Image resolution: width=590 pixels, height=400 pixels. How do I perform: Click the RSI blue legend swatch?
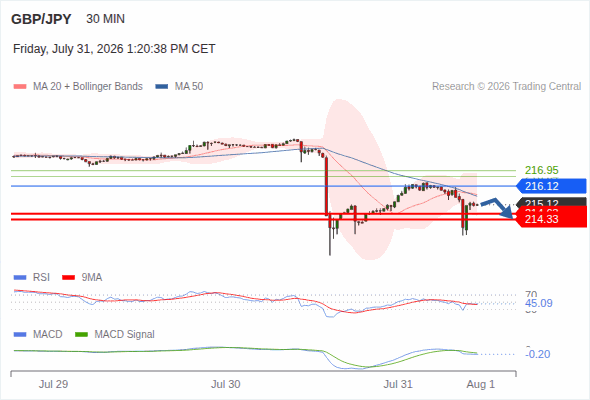20,278
